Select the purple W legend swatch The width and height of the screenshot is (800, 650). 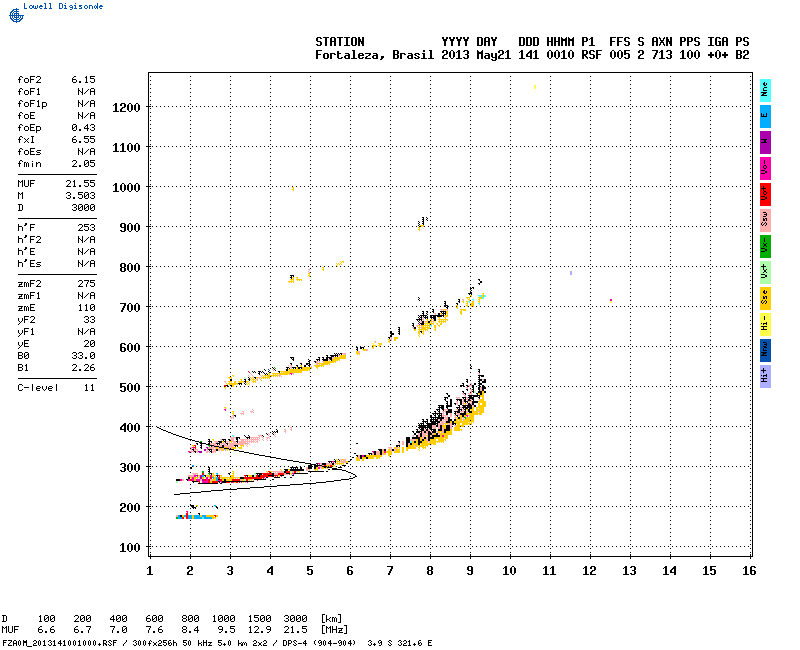[765, 142]
